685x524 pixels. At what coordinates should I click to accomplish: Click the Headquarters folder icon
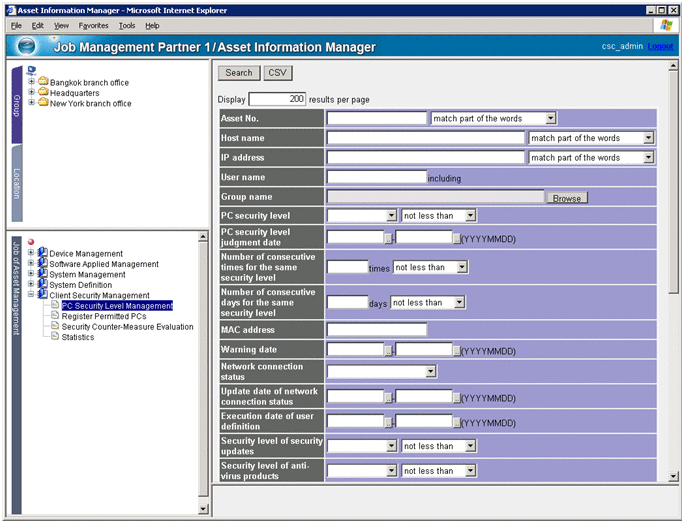click(x=43, y=93)
